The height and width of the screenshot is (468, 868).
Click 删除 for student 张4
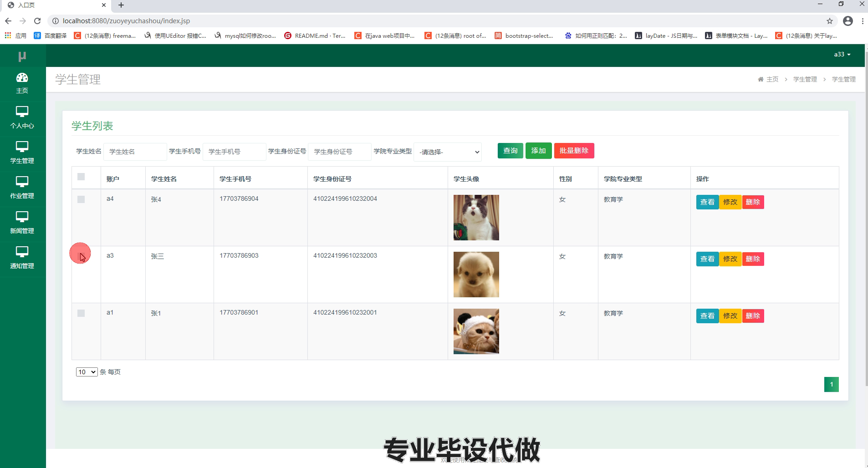click(753, 202)
